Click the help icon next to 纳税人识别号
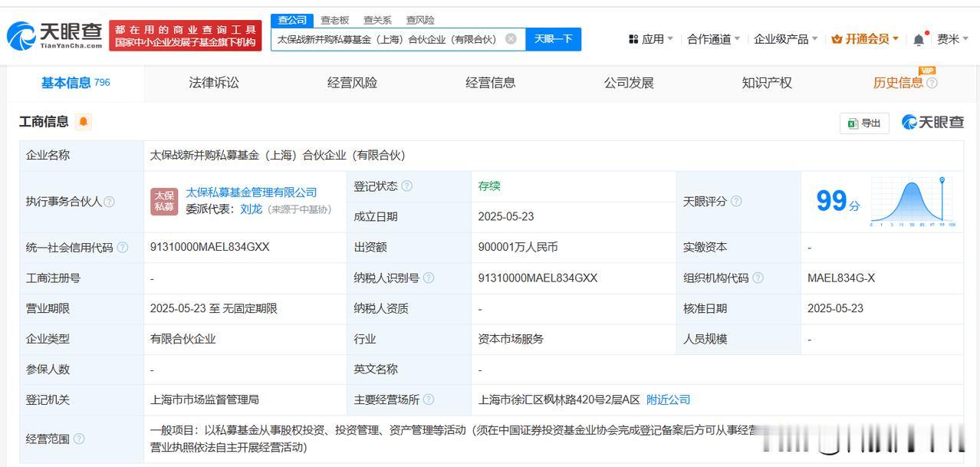This screenshot has height=467, width=980. coord(429,278)
